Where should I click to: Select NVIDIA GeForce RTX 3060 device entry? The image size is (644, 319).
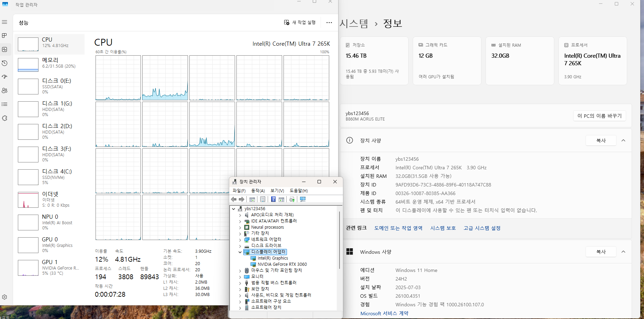click(282, 264)
